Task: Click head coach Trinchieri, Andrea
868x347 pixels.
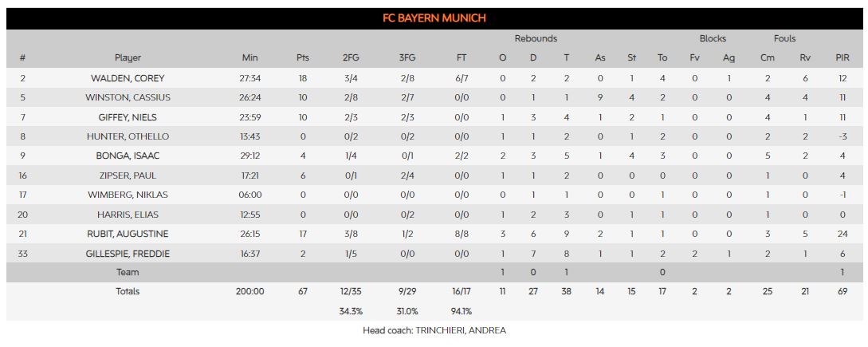Action: coord(434,330)
